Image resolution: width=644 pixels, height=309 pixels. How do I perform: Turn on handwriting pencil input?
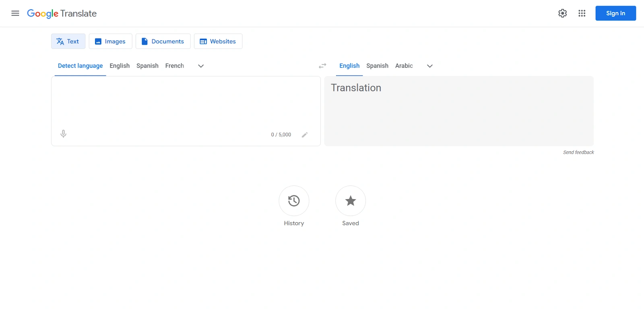[x=305, y=135]
